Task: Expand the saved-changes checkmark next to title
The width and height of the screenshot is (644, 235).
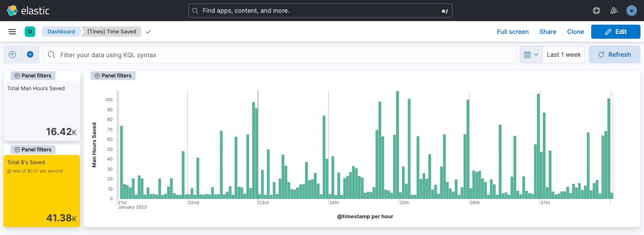Action: point(148,32)
